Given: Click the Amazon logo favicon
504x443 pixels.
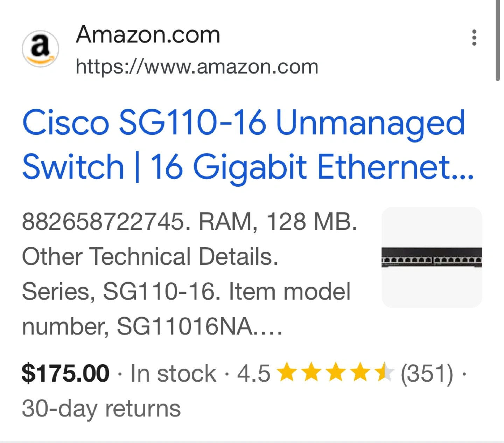Looking at the screenshot, I should 40,49.
